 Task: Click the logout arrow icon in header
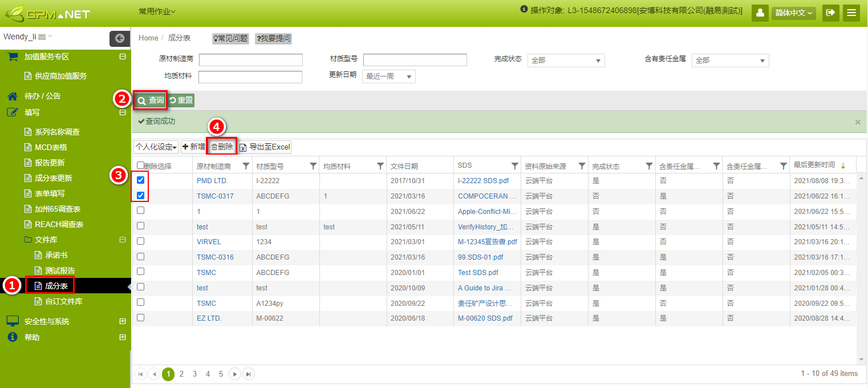coord(831,13)
